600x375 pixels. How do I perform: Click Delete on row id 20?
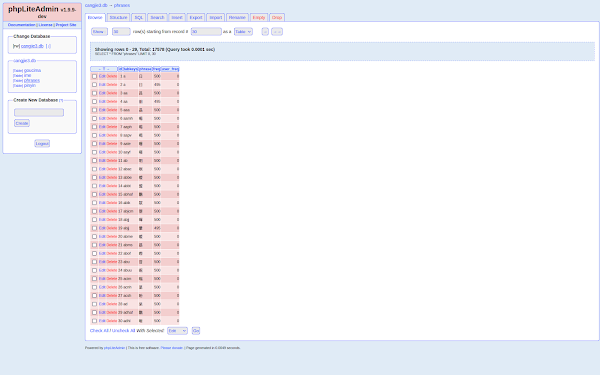(x=112, y=236)
